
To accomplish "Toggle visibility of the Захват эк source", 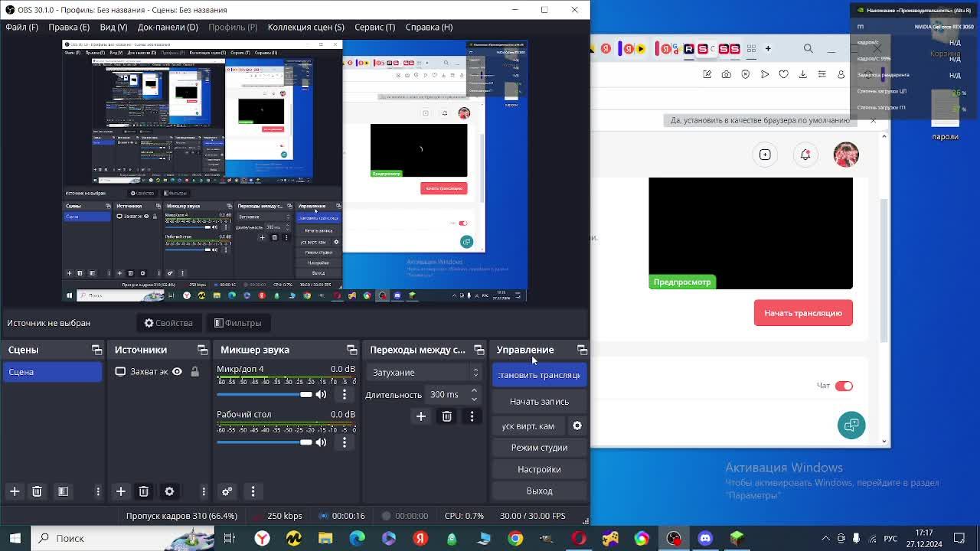I will pyautogui.click(x=177, y=372).
